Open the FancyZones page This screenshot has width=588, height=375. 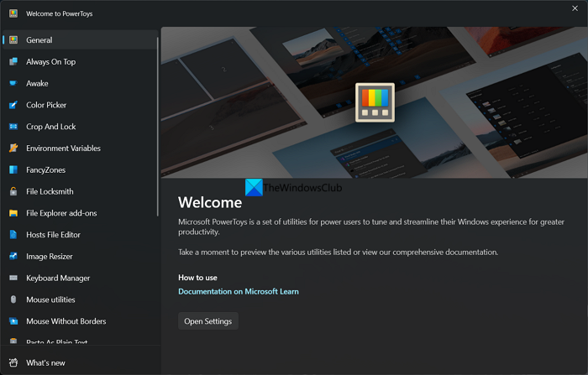pyautogui.click(x=80, y=169)
